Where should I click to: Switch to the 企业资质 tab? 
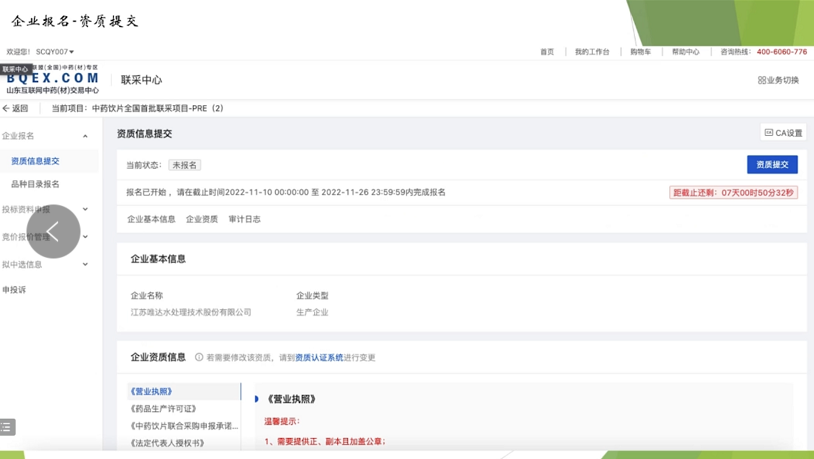pyautogui.click(x=201, y=219)
